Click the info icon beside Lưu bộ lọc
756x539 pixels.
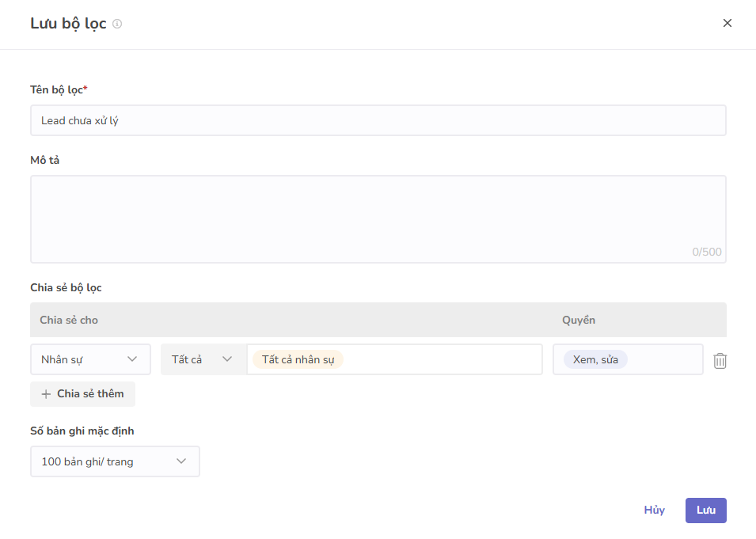click(x=117, y=24)
